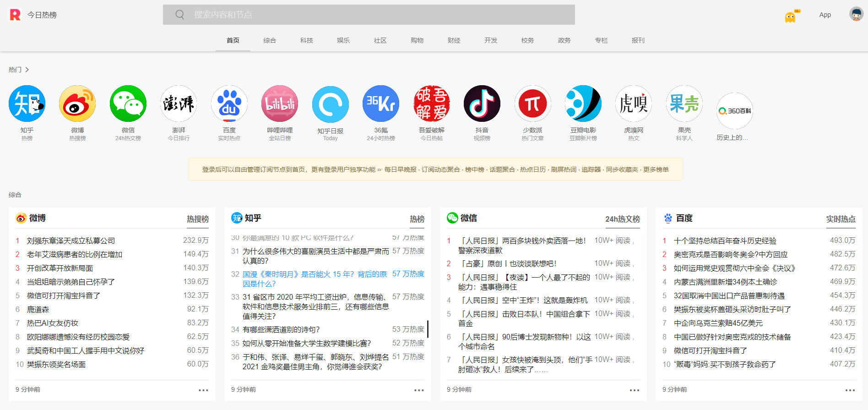Switch to the 财经 tab
Image resolution: width=868 pixels, height=410 pixels.
454,40
